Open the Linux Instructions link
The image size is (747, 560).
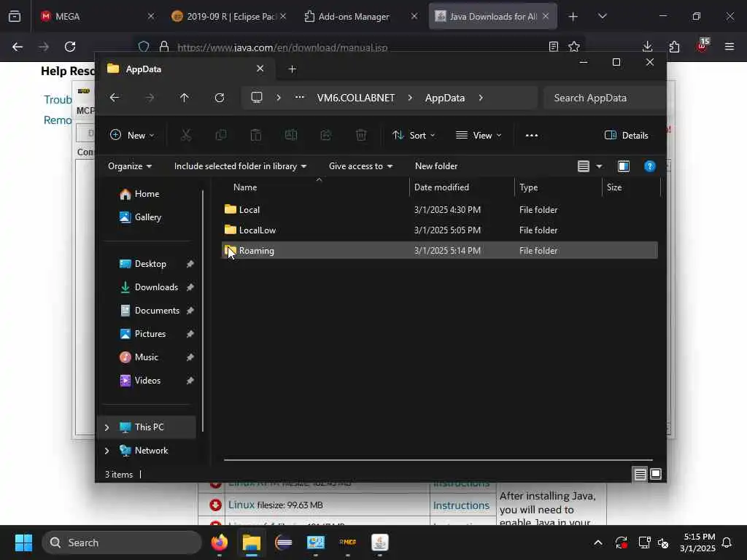tap(461, 505)
